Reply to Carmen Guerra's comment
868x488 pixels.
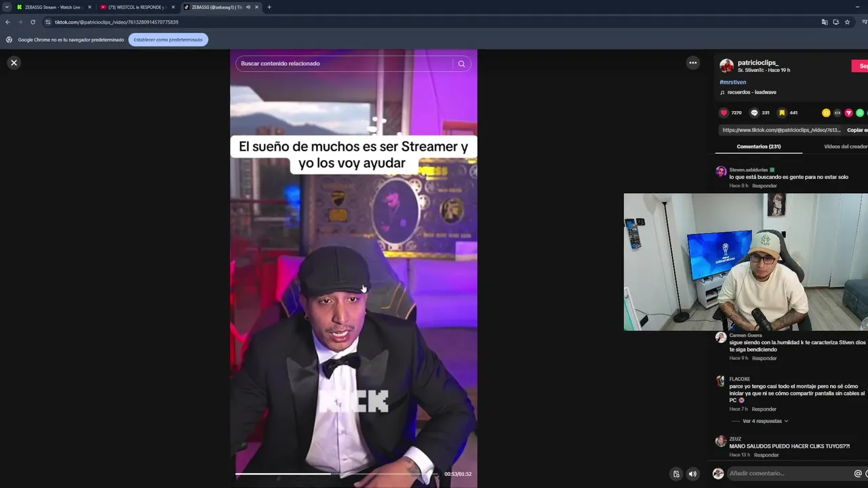coord(764,358)
